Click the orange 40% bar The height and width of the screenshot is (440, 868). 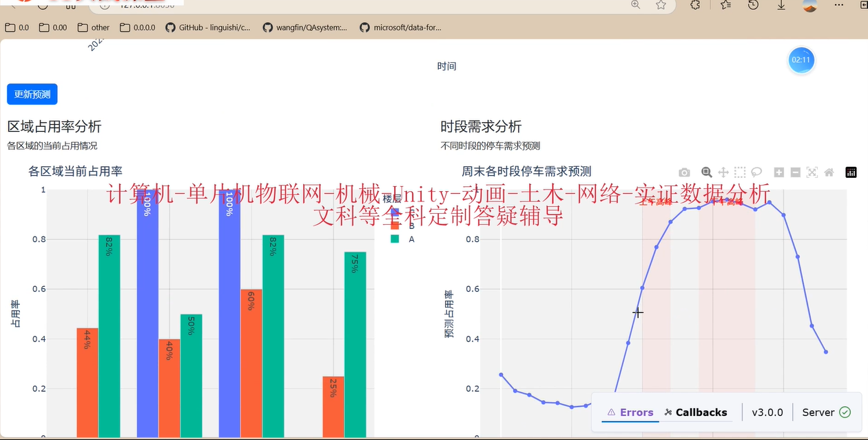click(169, 388)
